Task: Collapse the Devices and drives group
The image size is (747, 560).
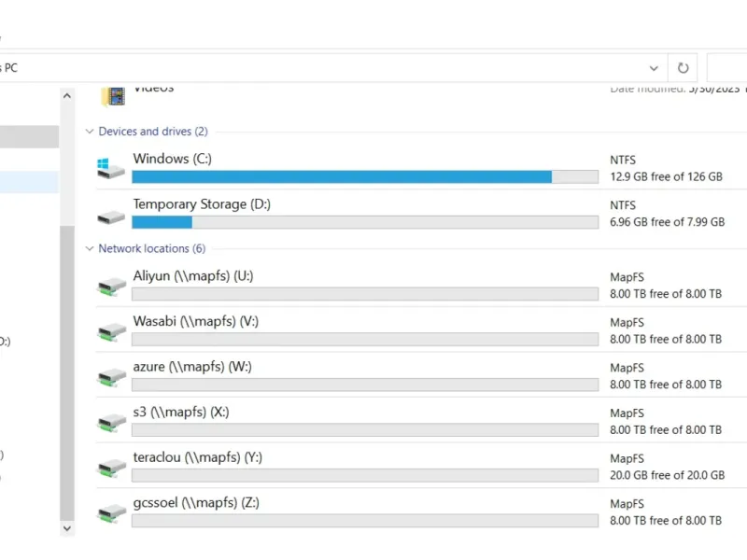Action: (x=90, y=132)
